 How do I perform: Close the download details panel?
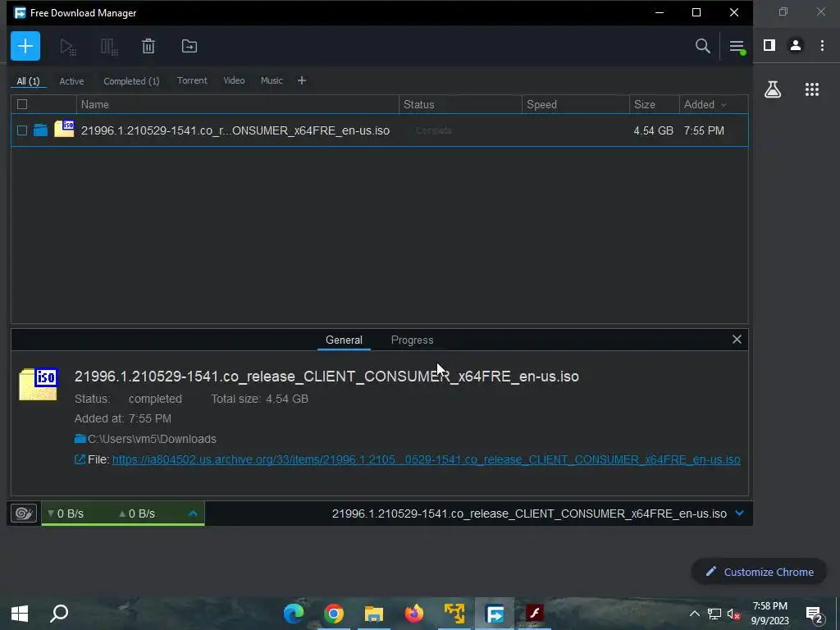pos(737,339)
